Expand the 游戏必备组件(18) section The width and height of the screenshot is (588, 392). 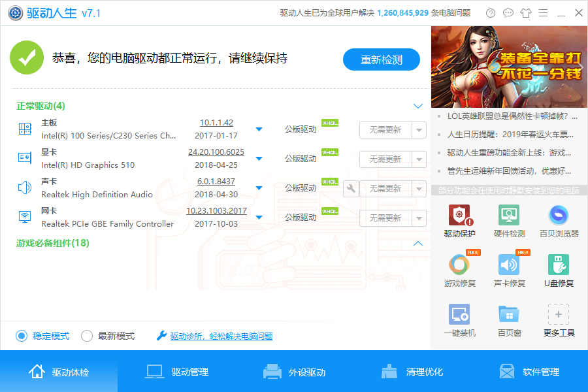[418, 243]
